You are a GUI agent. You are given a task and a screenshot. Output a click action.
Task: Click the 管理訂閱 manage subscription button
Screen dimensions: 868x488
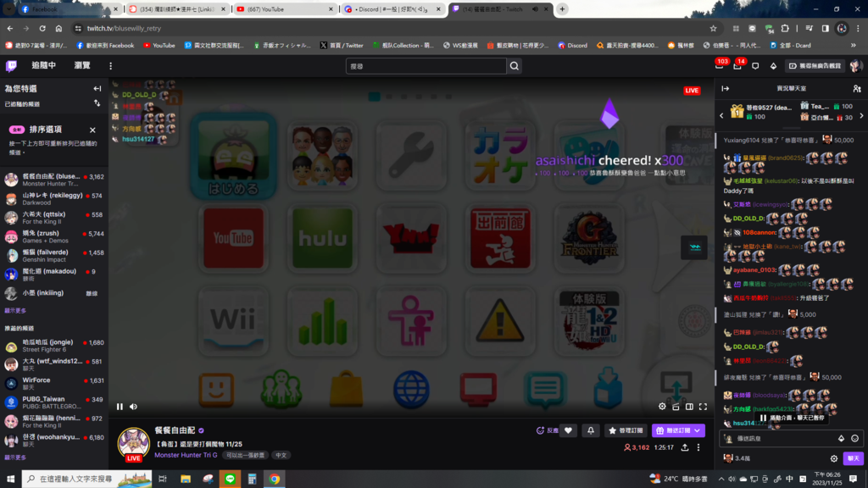click(x=626, y=430)
